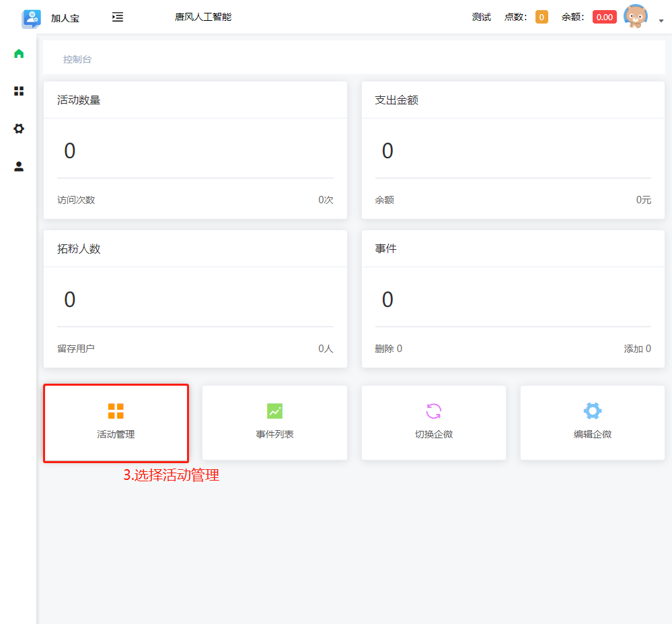
Task: Click the 删除 0 text
Action: click(x=389, y=349)
